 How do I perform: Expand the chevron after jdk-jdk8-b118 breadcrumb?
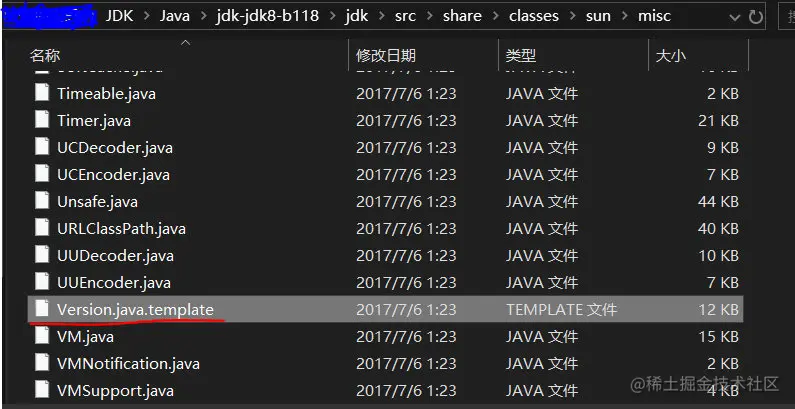pos(333,16)
